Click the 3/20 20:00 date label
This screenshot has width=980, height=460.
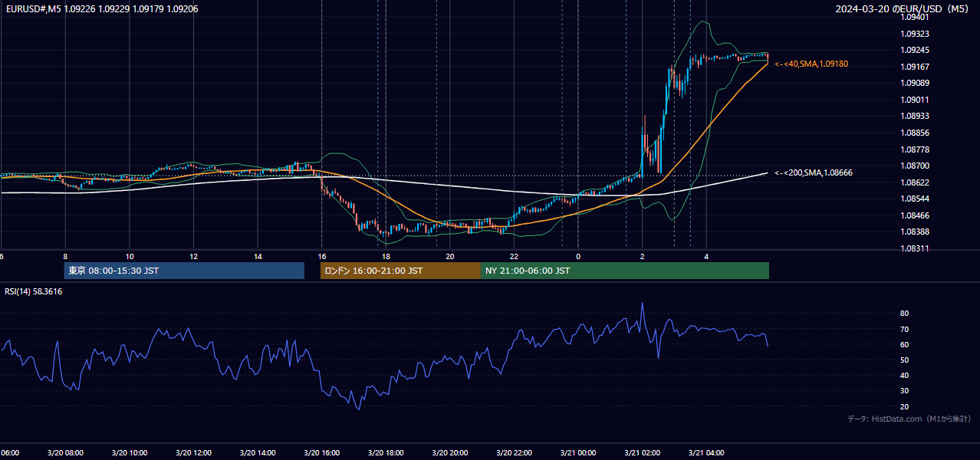450,452
